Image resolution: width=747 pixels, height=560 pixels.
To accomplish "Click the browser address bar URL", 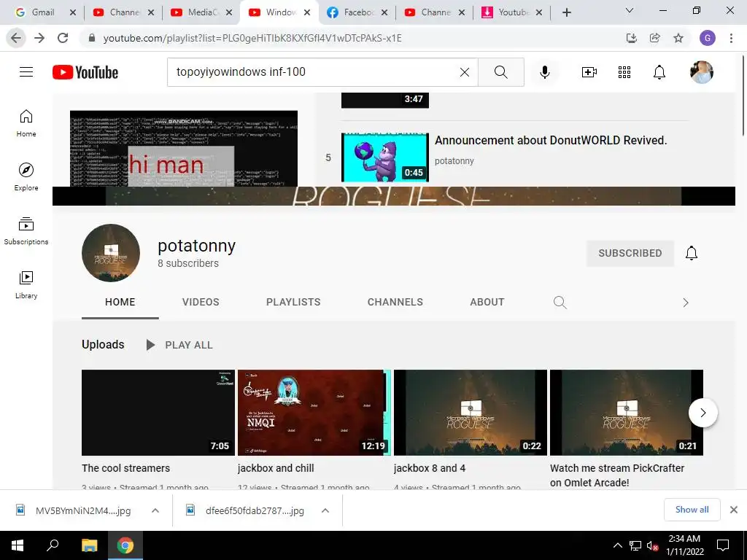I will [252, 38].
